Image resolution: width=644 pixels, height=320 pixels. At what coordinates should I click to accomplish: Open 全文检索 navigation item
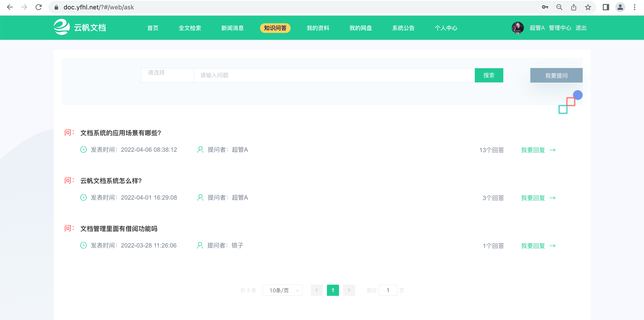point(190,28)
